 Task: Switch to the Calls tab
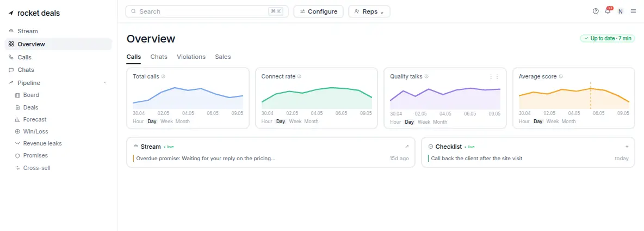[x=133, y=57]
